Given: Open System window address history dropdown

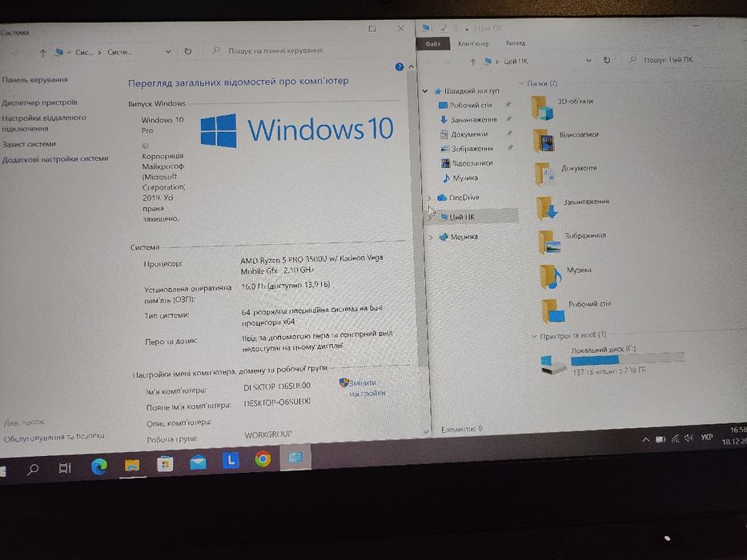Looking at the screenshot, I should 168,51.
